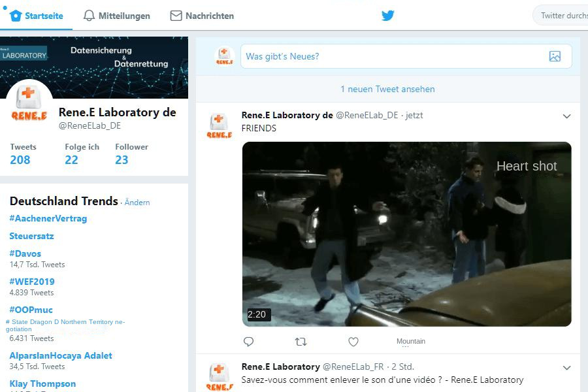The height and width of the screenshot is (392, 588).
Task: Click '34,5 Tsd. Tweets' count text
Action: pos(37,367)
